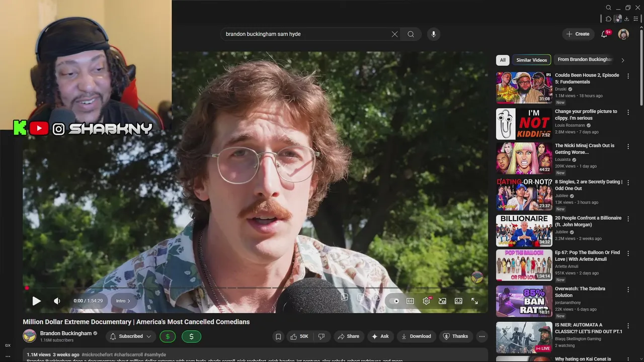
Task: Open the Pop The Balloon Ep 67 title
Action: pyautogui.click(x=587, y=256)
